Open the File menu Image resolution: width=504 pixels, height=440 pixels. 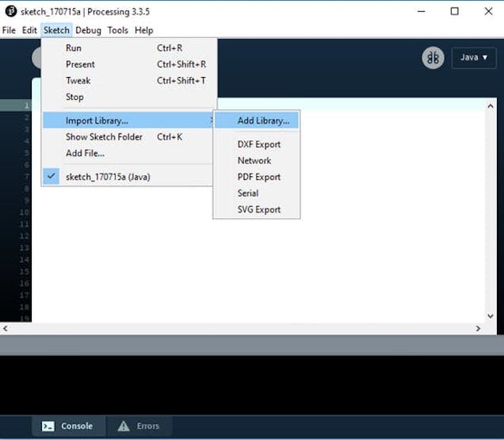[x=9, y=30]
